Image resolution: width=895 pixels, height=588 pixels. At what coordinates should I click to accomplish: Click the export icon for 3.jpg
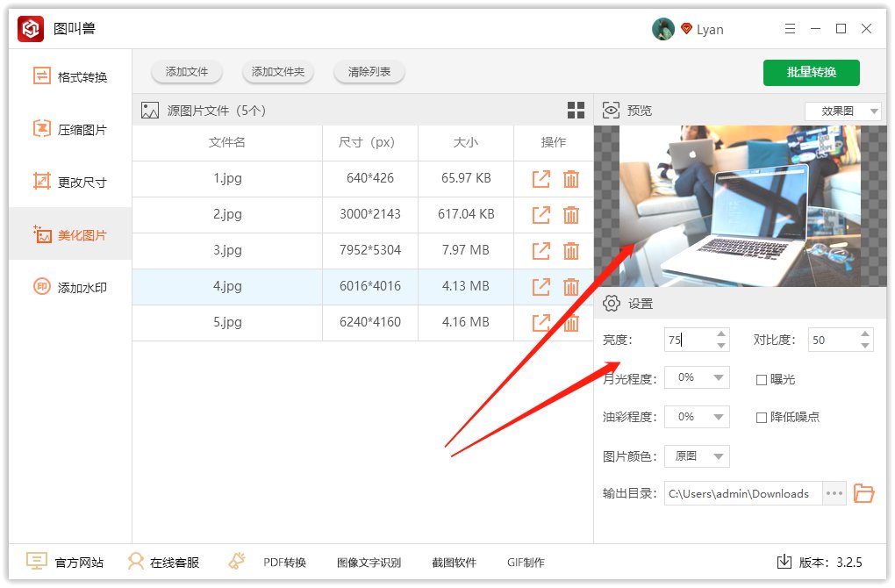(541, 250)
